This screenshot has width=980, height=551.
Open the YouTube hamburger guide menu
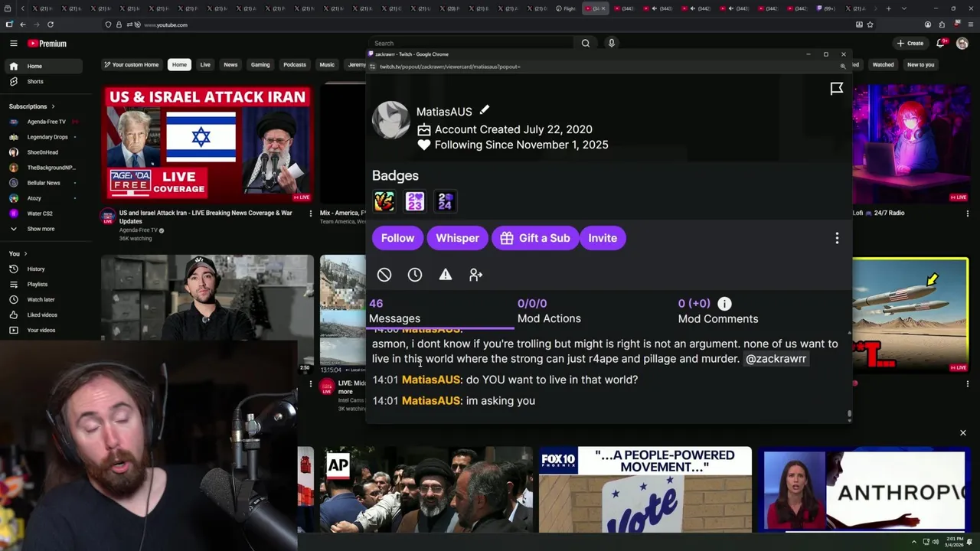click(14, 44)
